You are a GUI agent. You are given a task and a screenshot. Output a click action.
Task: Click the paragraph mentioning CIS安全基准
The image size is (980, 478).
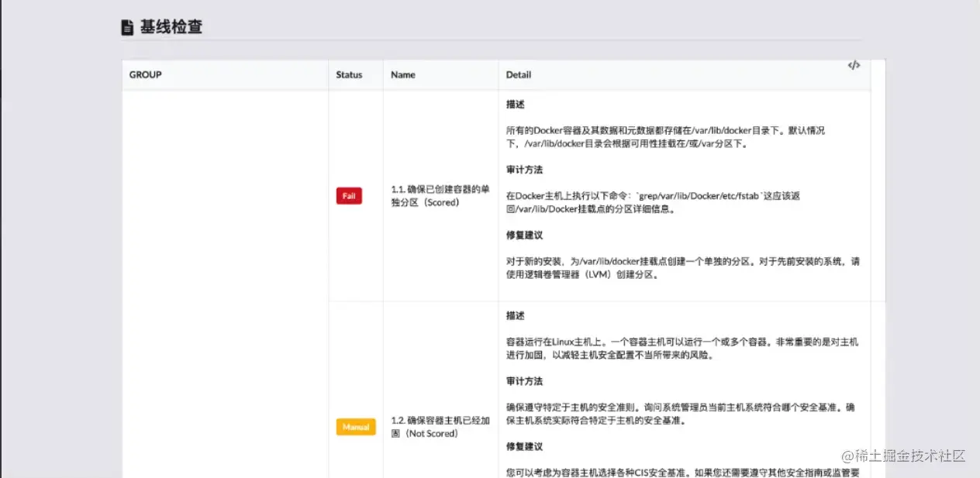point(682,472)
